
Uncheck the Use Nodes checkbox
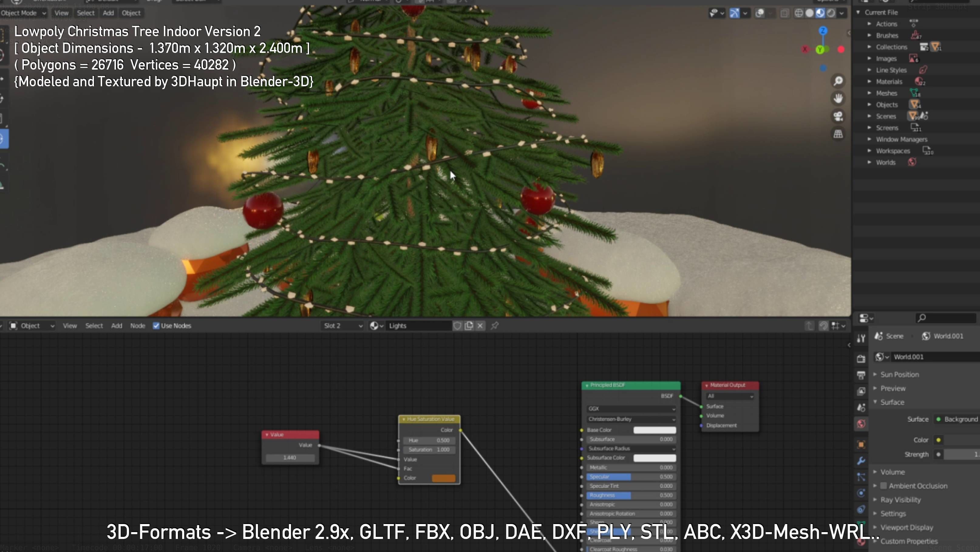click(x=156, y=326)
